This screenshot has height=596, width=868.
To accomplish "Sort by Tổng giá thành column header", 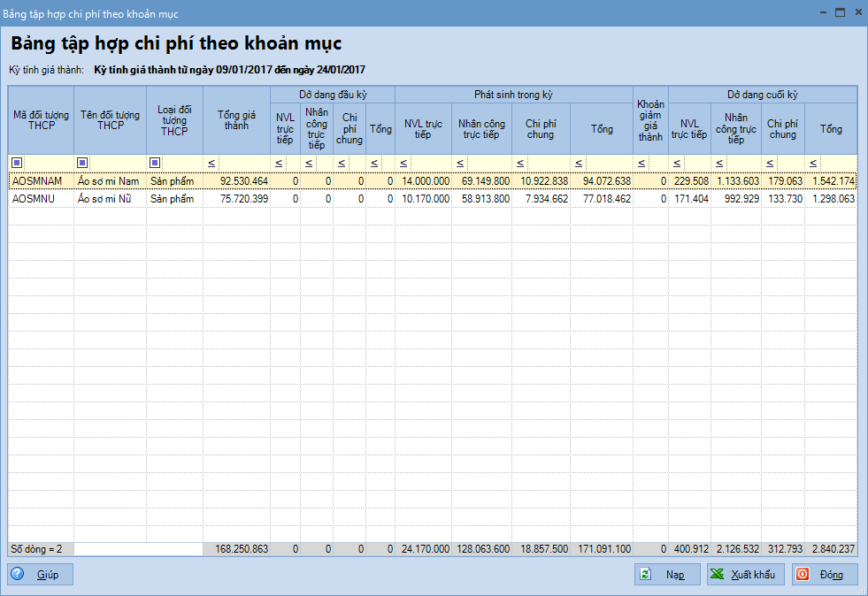I will [x=236, y=120].
